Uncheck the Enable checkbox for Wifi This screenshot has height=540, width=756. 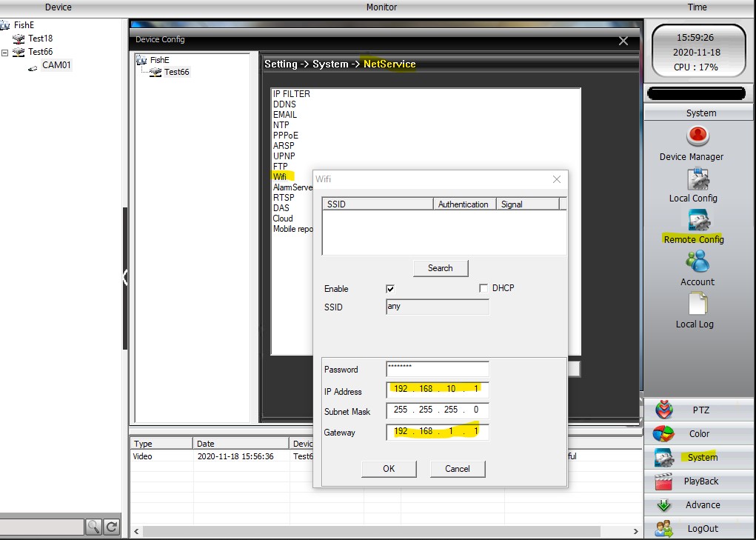pos(390,289)
